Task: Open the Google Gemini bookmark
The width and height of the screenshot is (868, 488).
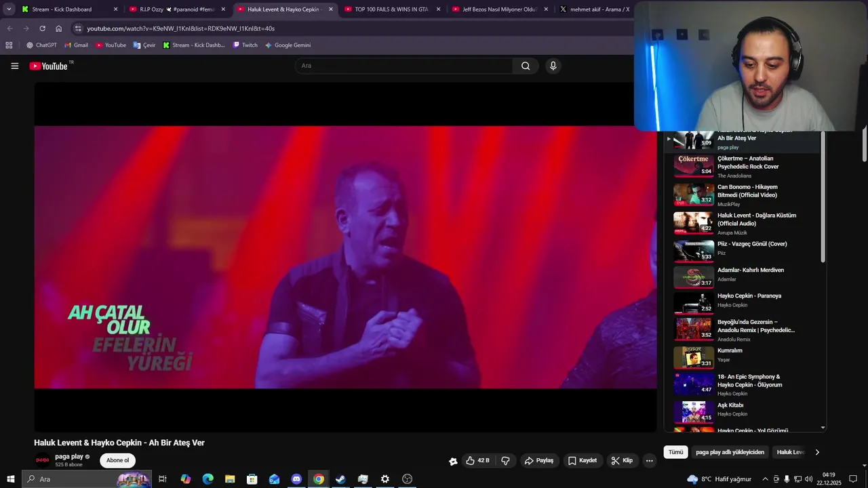Action: point(288,45)
